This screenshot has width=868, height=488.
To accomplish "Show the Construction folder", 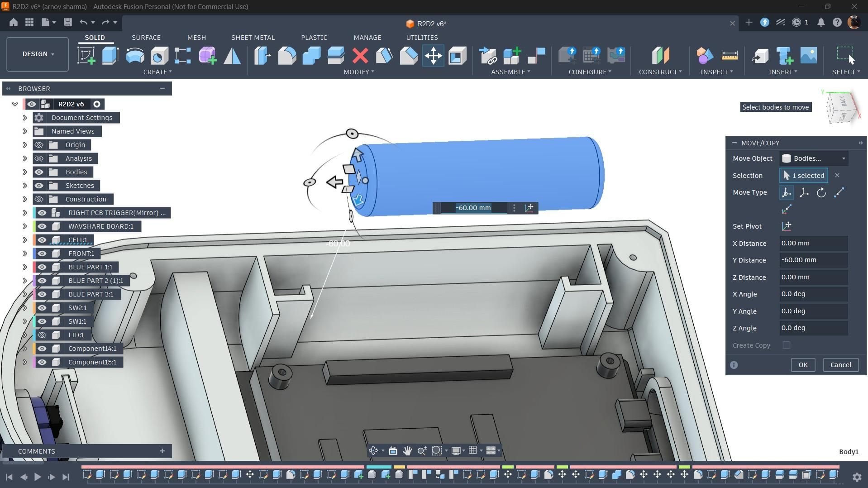I will [39, 199].
